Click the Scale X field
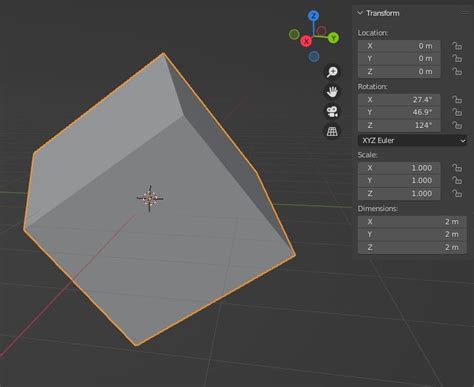 click(x=399, y=168)
